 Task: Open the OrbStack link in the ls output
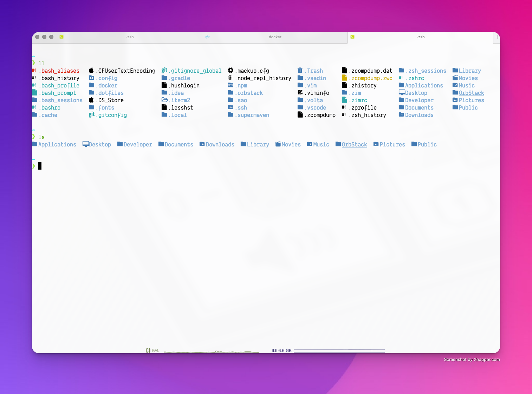[x=354, y=144]
